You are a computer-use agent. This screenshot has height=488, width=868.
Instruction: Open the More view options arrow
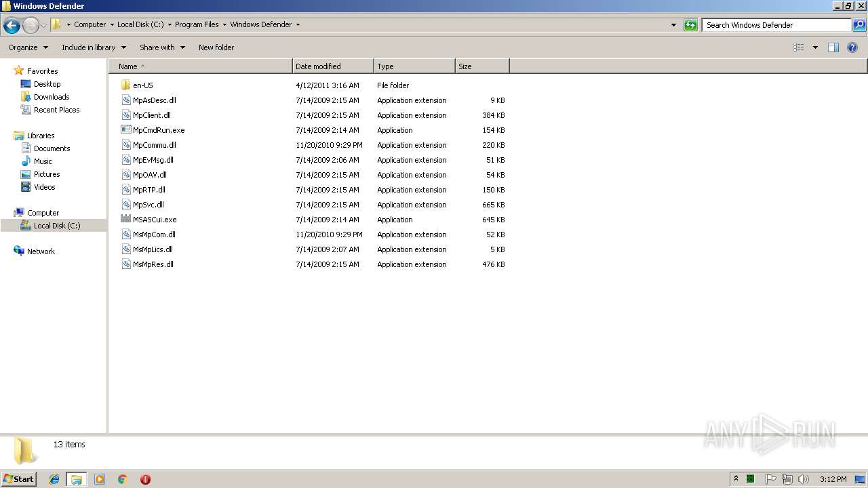815,47
